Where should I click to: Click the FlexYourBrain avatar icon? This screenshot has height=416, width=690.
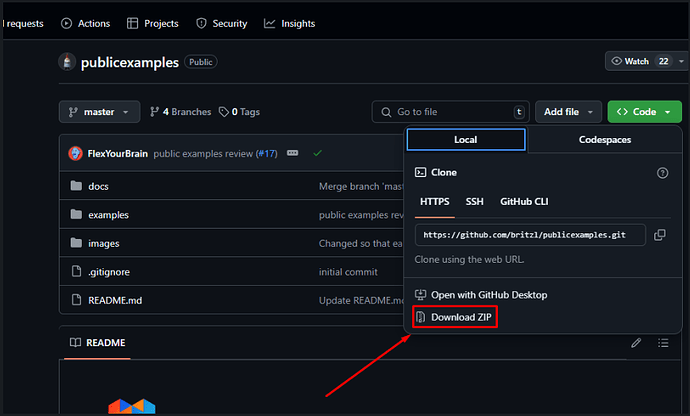click(75, 153)
